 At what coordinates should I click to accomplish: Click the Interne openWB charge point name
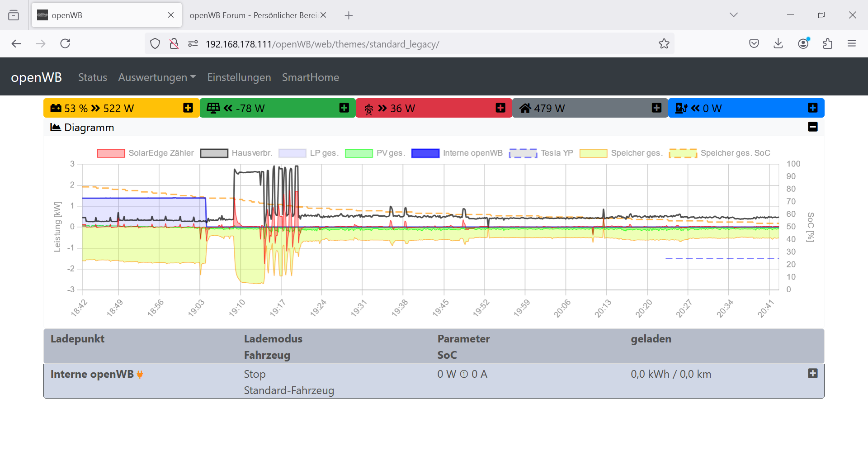coord(92,374)
